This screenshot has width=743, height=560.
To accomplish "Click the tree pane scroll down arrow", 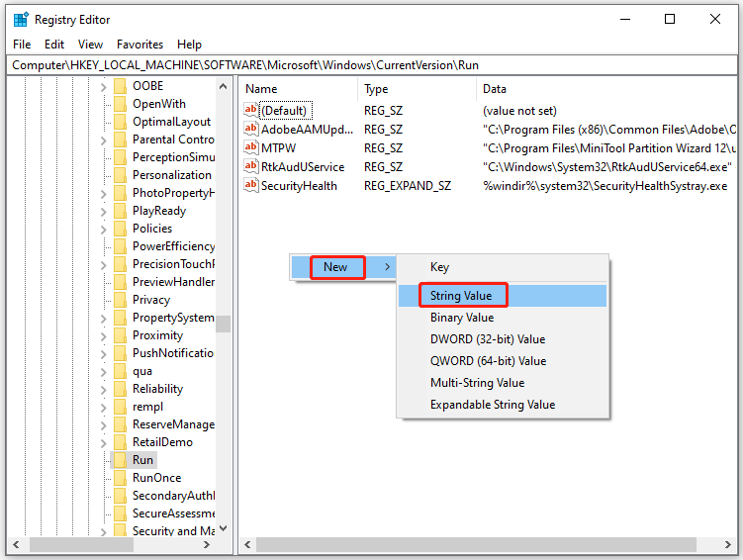I will tap(224, 528).
